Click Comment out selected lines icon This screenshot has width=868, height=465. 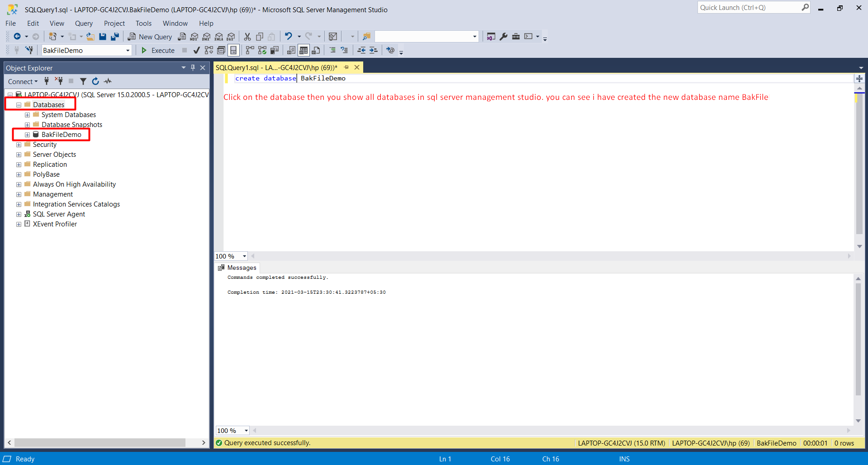click(332, 50)
